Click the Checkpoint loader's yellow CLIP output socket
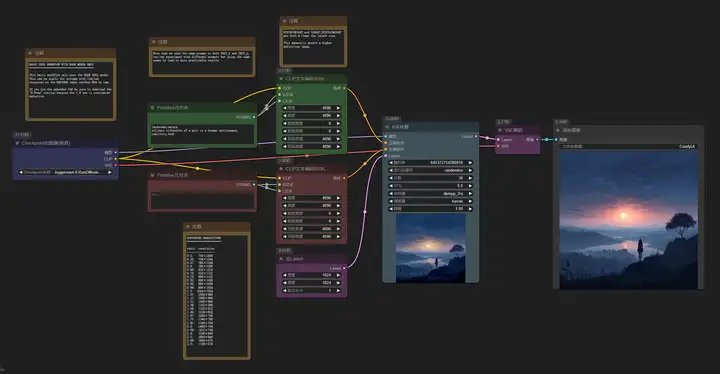This screenshot has height=374, width=720. point(115,159)
